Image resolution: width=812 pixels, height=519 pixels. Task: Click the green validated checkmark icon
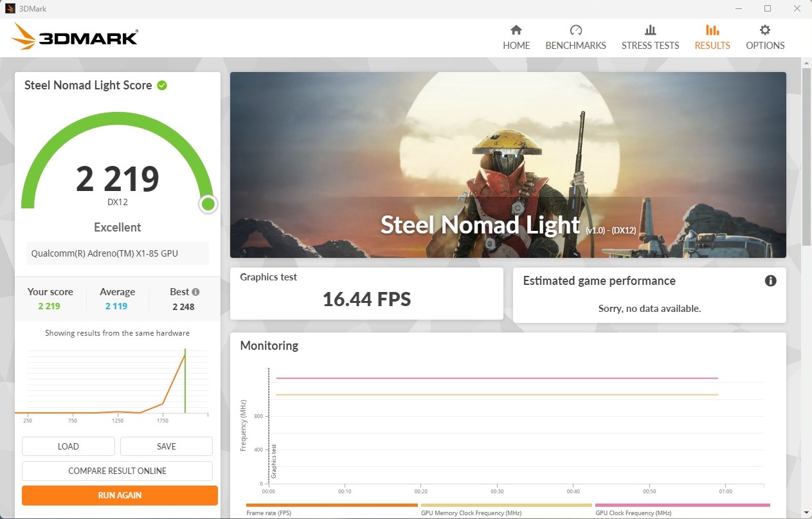click(x=162, y=85)
